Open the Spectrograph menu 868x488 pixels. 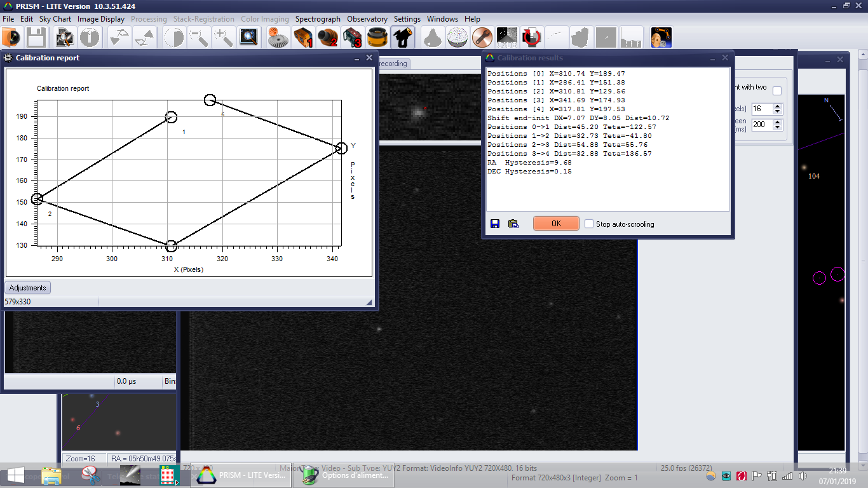(x=318, y=19)
